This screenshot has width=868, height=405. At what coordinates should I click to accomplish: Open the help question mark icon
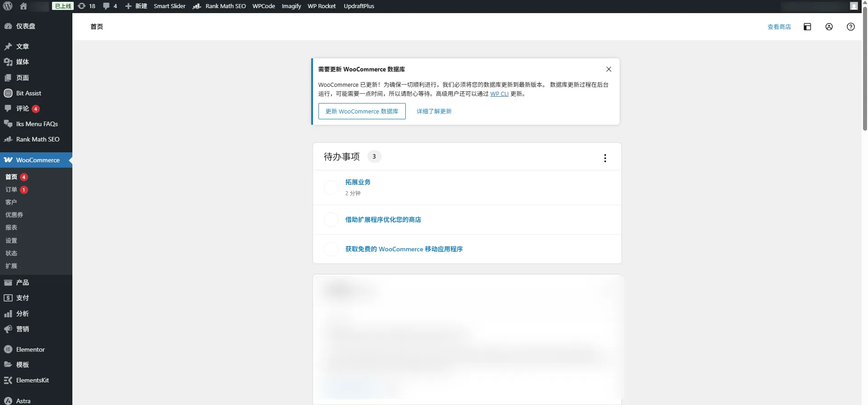point(851,27)
